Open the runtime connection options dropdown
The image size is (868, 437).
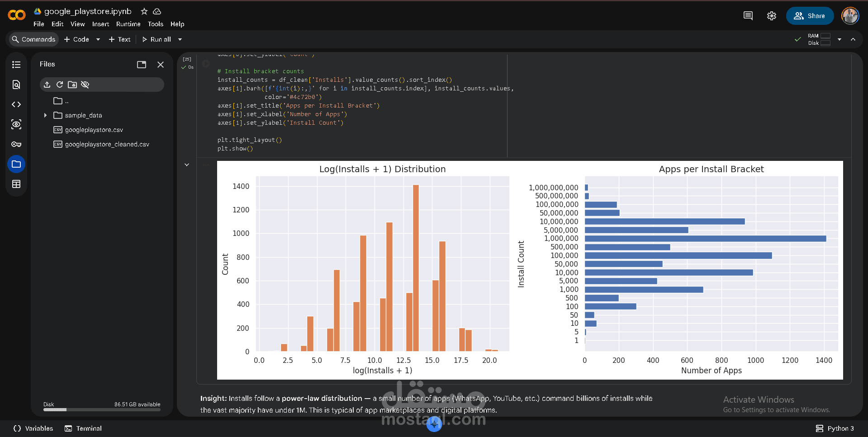tap(840, 39)
